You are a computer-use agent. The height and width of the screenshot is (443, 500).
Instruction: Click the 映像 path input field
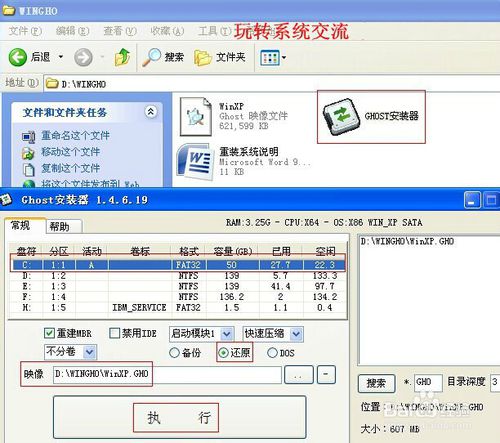(167, 374)
